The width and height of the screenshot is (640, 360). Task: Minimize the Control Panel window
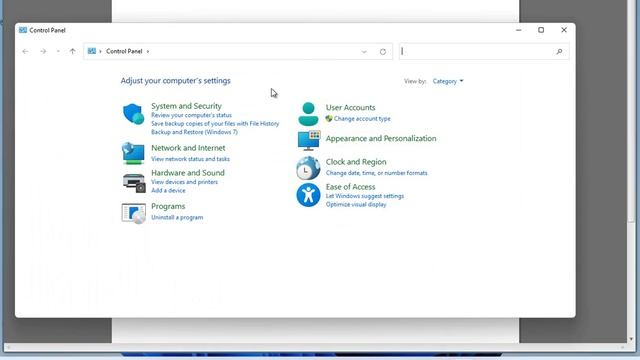point(518,30)
